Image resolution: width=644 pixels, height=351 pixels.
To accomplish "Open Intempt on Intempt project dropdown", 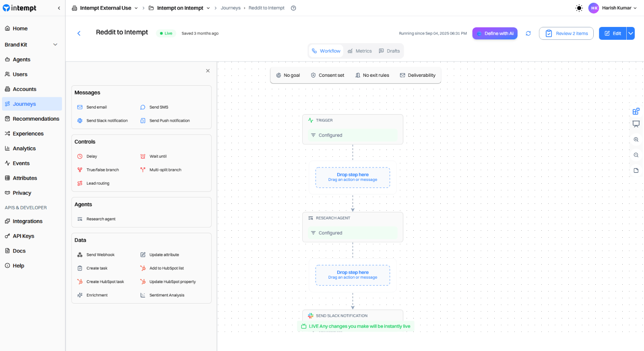I will pyautogui.click(x=180, y=8).
